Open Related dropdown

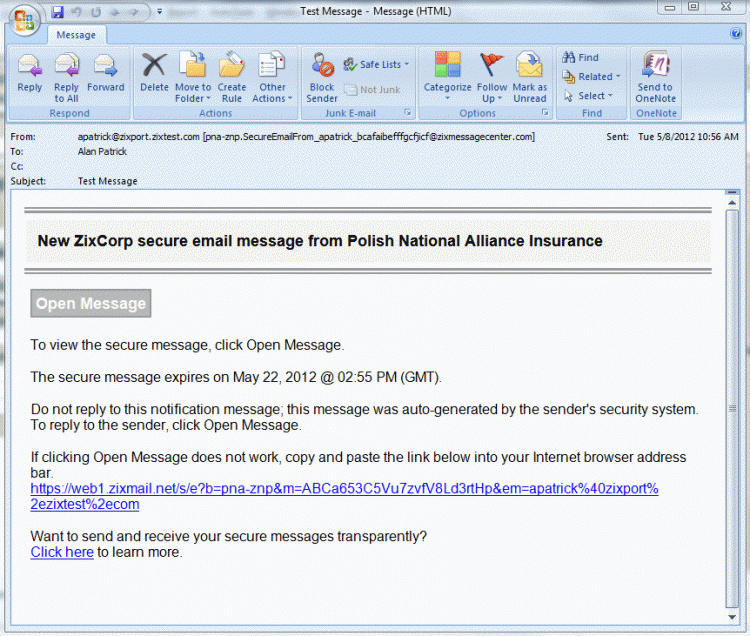tap(591, 77)
